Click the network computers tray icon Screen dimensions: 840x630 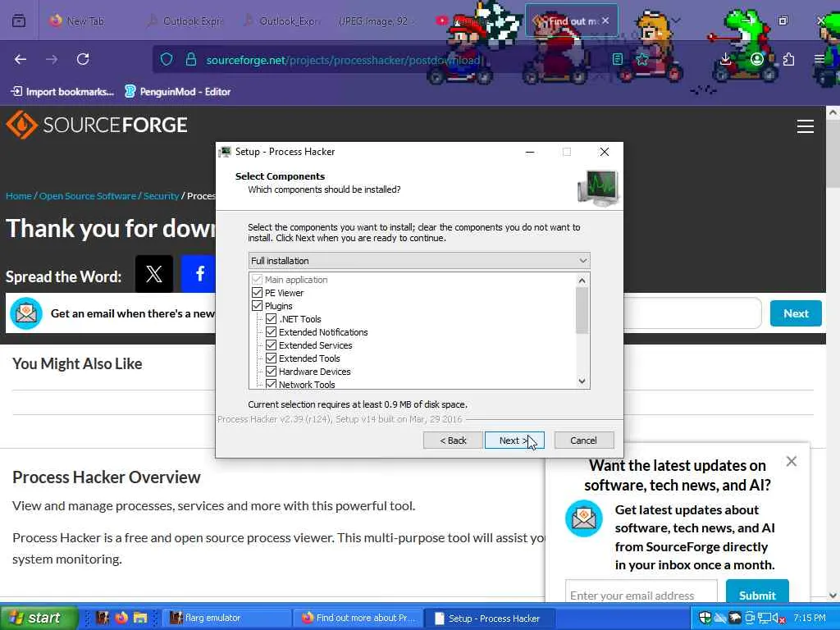tap(764, 619)
